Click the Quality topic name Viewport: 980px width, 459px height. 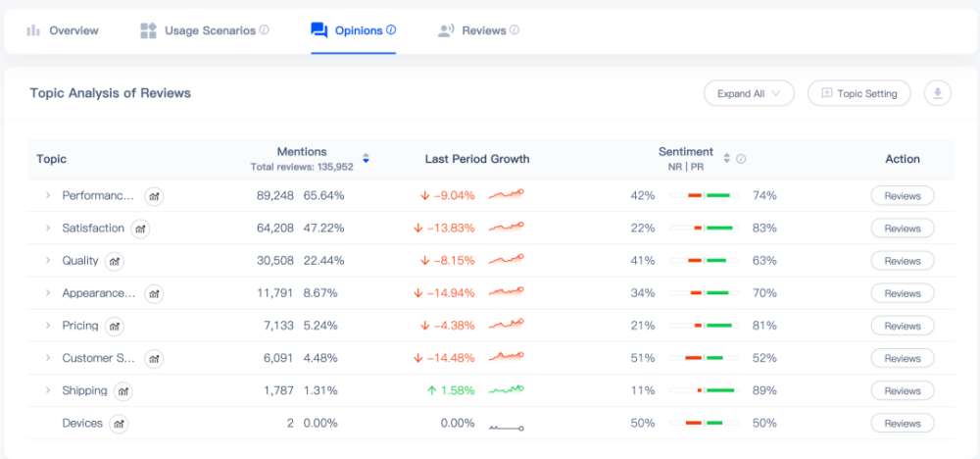[x=80, y=261]
